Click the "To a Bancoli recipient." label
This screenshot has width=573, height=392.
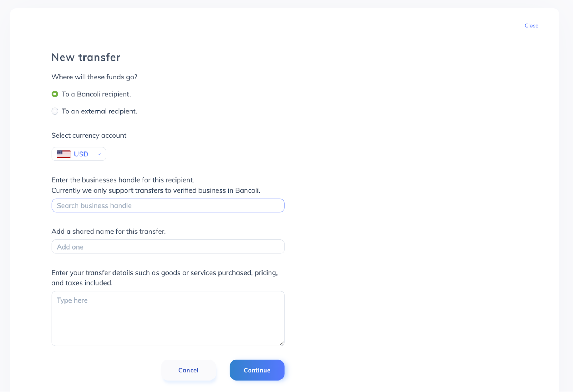(x=96, y=94)
